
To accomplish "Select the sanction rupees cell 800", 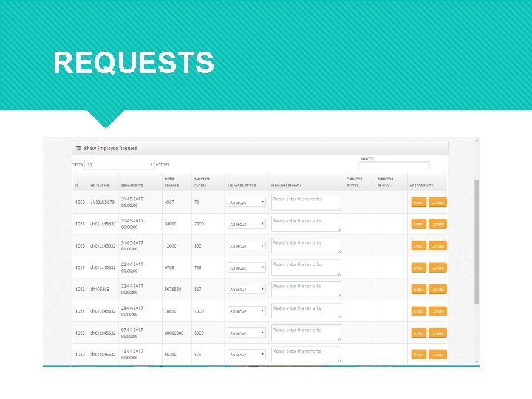I will 198,245.
